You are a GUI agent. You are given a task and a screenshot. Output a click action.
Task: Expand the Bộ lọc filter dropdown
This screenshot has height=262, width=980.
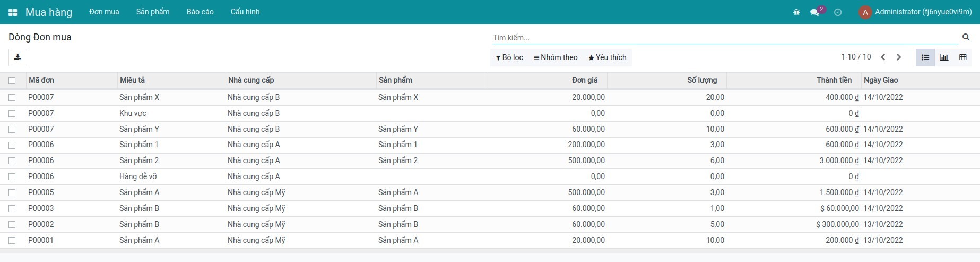(x=509, y=57)
